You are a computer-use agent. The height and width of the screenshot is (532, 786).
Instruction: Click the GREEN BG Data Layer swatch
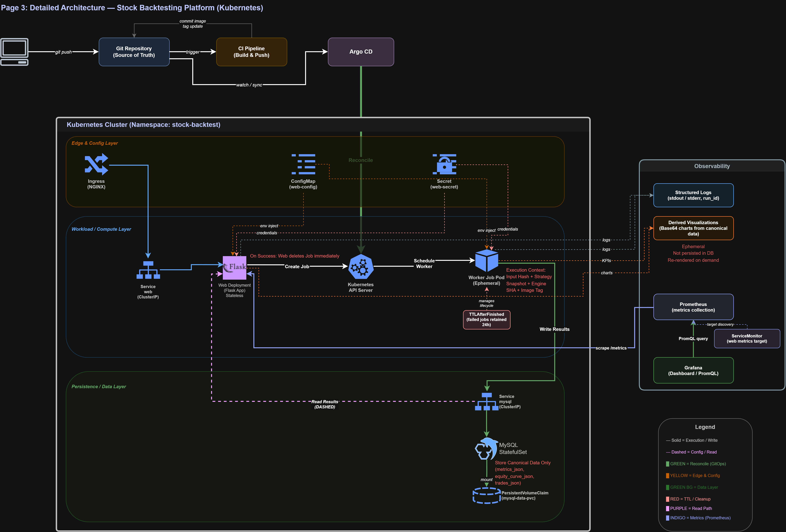click(668, 487)
